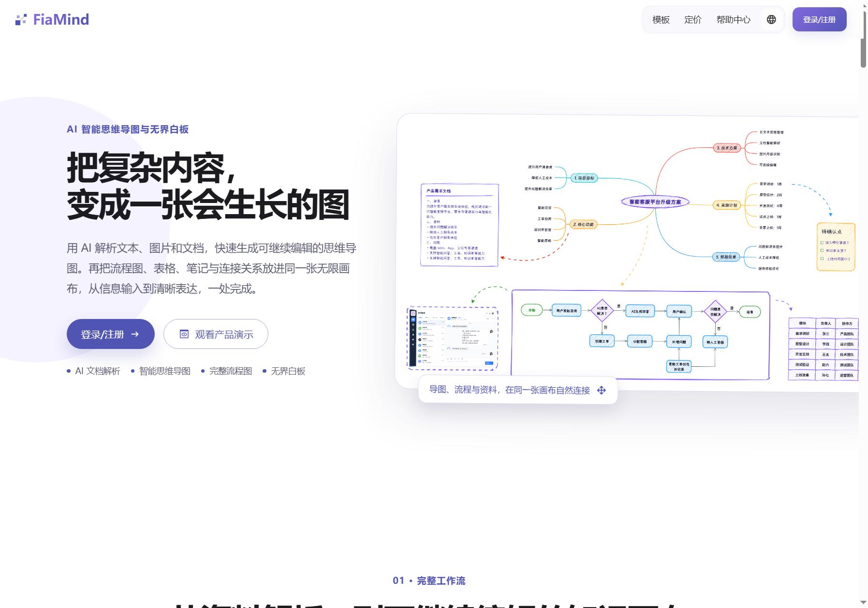Click the AI是否解决 decision diamond
Screen dimensions: 868x608
(x=602, y=311)
